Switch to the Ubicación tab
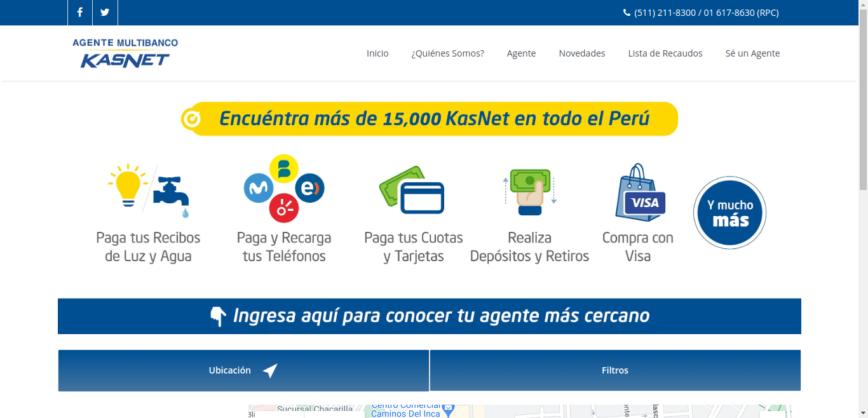Image resolution: width=868 pixels, height=418 pixels. pyautogui.click(x=243, y=370)
